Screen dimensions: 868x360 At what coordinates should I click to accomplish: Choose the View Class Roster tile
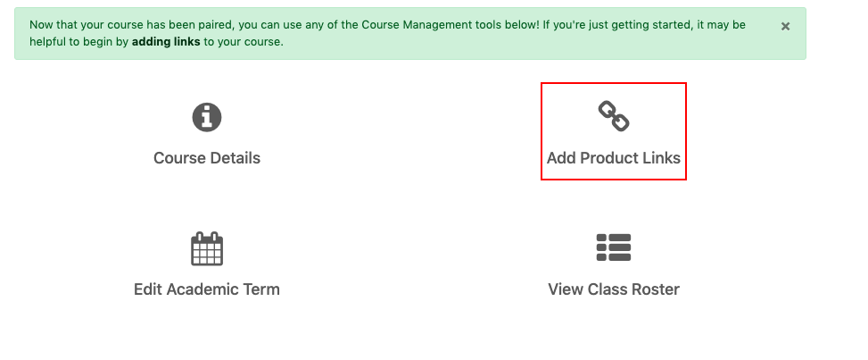tap(614, 265)
